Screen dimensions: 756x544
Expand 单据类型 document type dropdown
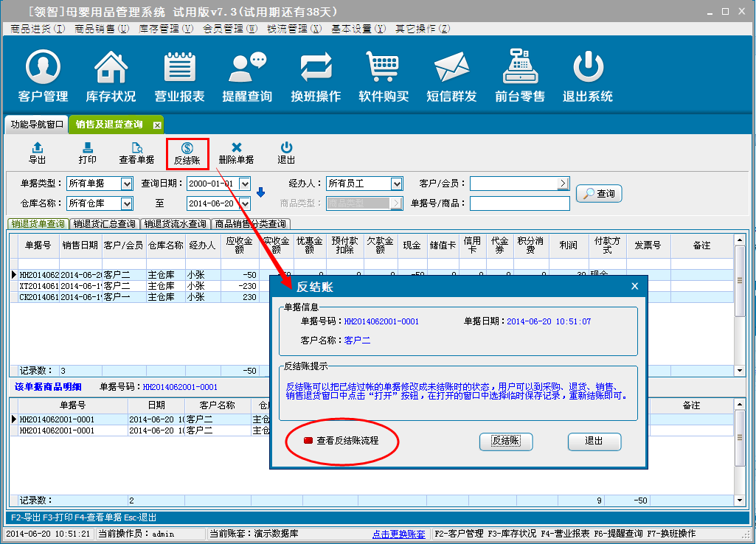(126, 184)
